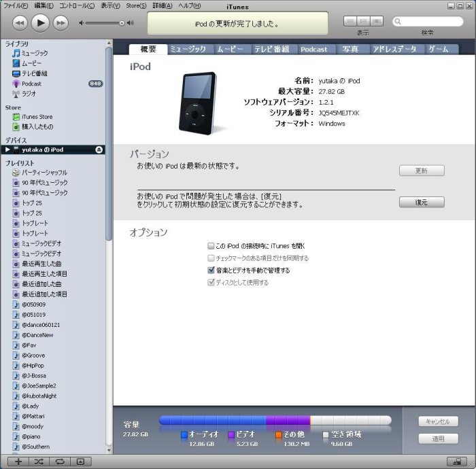Screen dimensions: 476x469
Task: Open the ヘルプ(H) menu
Action: click(x=190, y=5)
